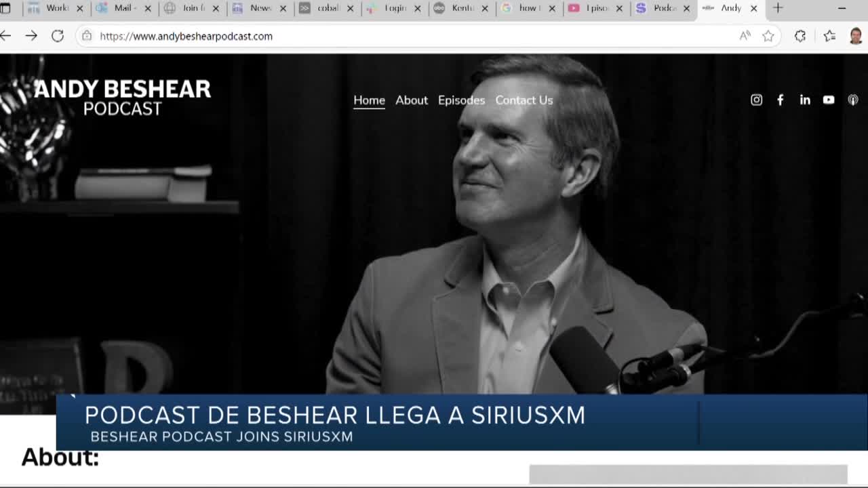
Task: Click the address bar URL
Action: coord(186,37)
